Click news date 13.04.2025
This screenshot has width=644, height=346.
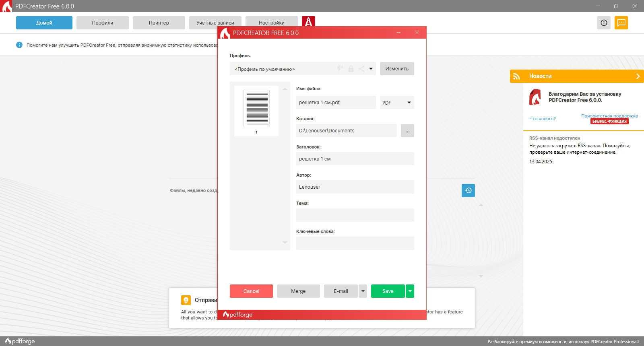tap(541, 162)
